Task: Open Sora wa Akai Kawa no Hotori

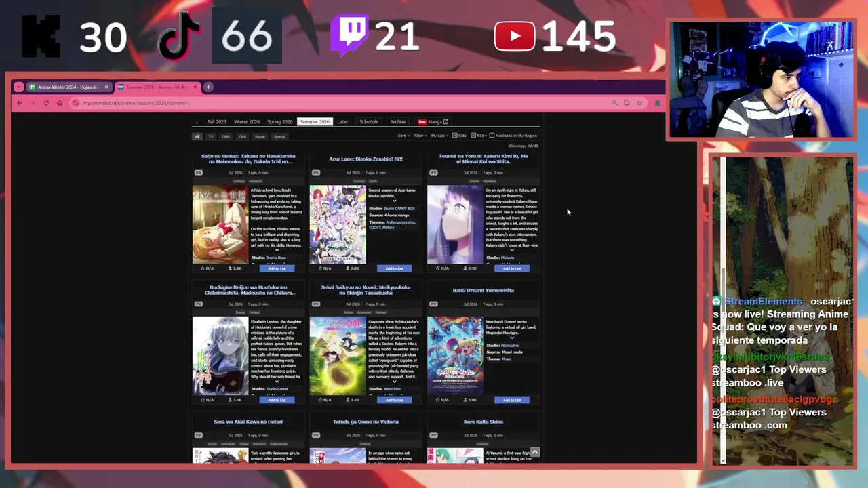Action: coord(248,422)
